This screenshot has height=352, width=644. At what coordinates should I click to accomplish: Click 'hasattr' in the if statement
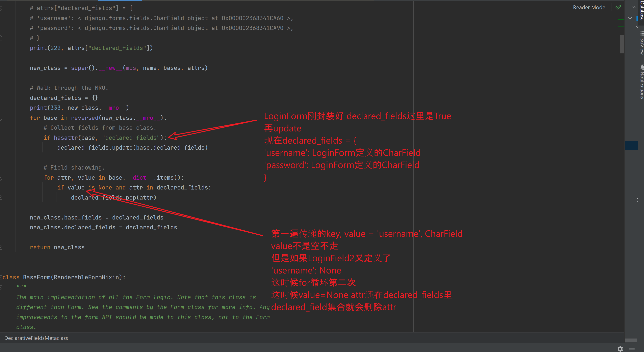(x=66, y=138)
